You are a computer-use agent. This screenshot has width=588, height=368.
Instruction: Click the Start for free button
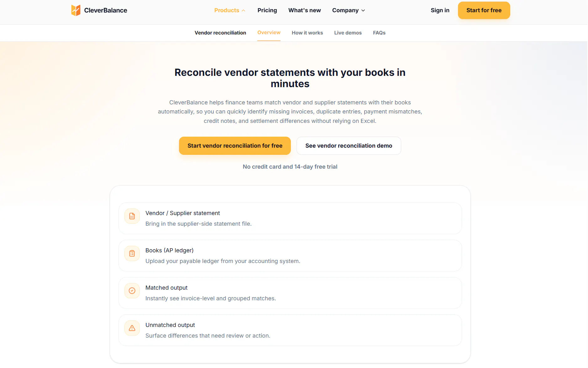(x=484, y=10)
